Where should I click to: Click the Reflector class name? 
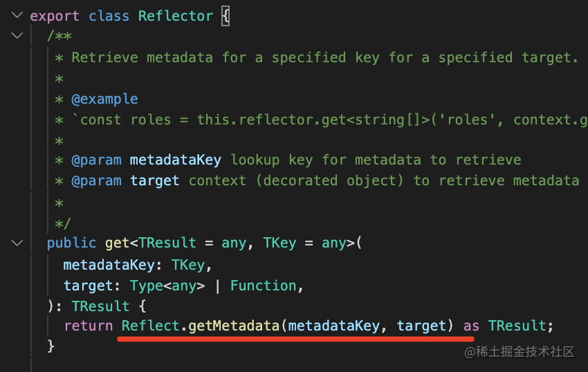176,15
